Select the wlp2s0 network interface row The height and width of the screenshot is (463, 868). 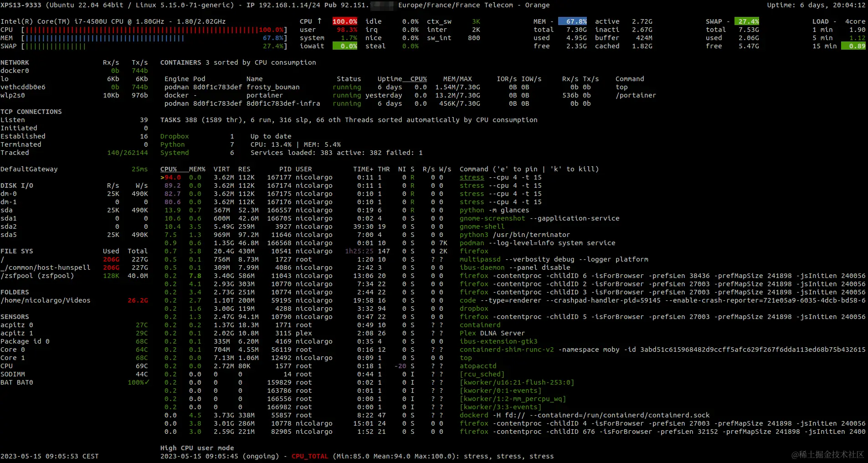click(x=74, y=95)
